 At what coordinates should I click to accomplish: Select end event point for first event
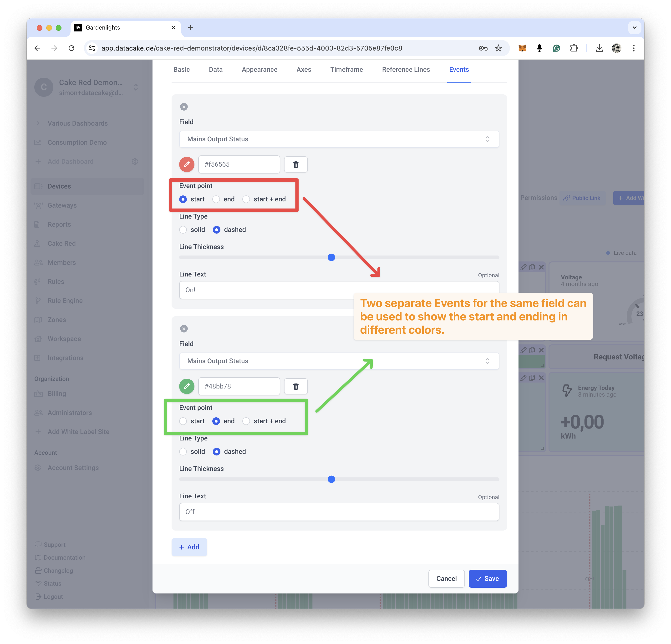[216, 199]
